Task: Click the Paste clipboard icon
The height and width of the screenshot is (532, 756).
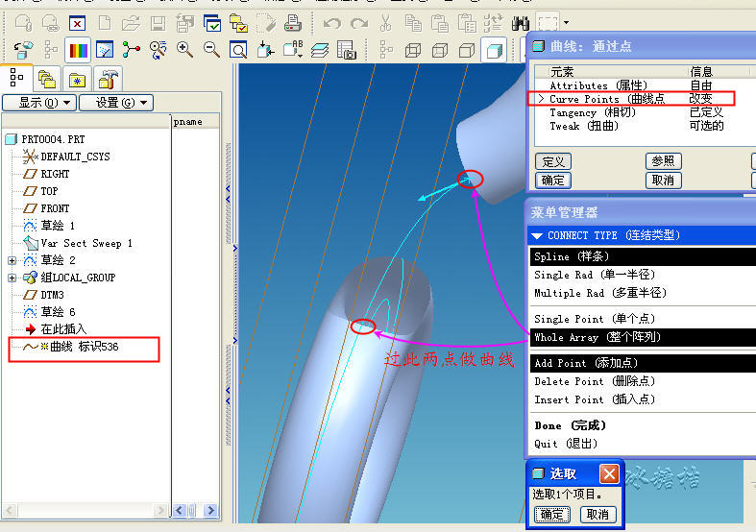Action: coord(439,23)
